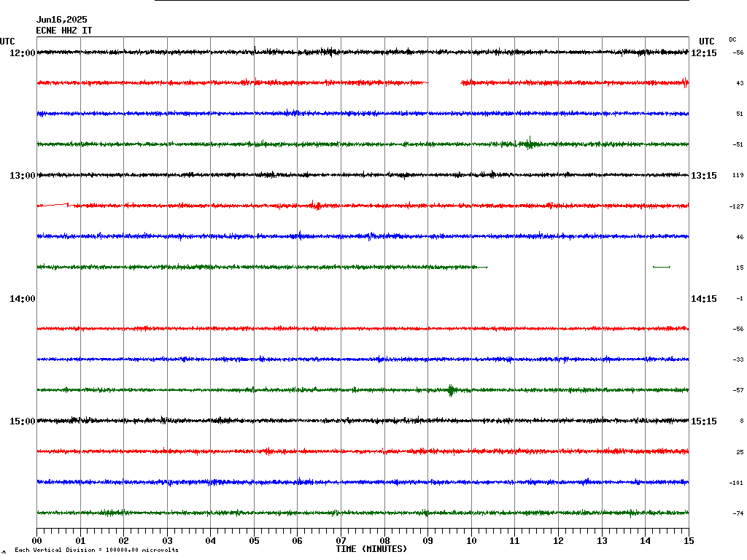The image size is (747, 560).
Task: Click minute 03 on the time axis
Action: tap(167, 541)
